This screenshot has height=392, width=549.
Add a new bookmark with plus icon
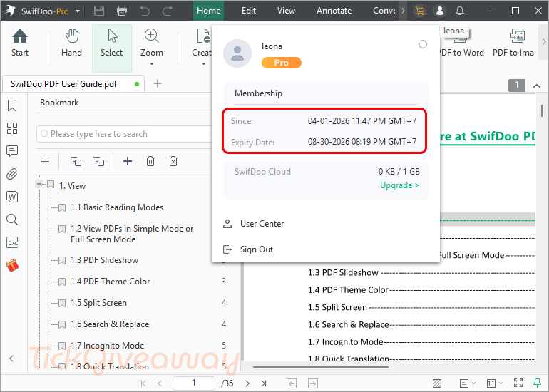128,161
